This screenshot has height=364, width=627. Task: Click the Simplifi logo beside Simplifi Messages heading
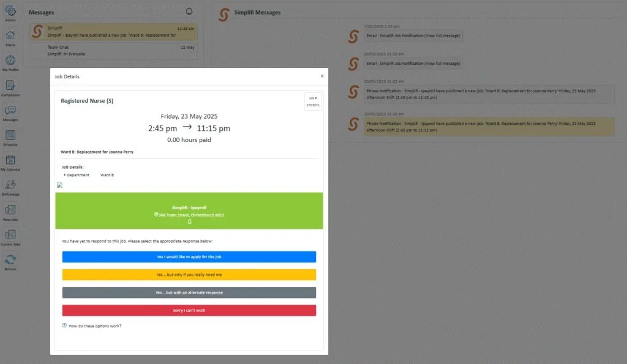click(x=224, y=15)
